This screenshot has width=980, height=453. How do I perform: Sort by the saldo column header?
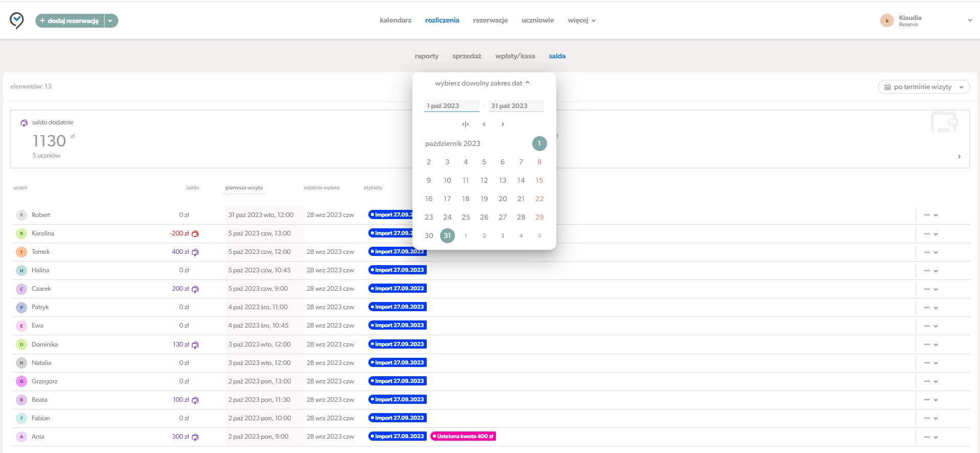coord(193,188)
